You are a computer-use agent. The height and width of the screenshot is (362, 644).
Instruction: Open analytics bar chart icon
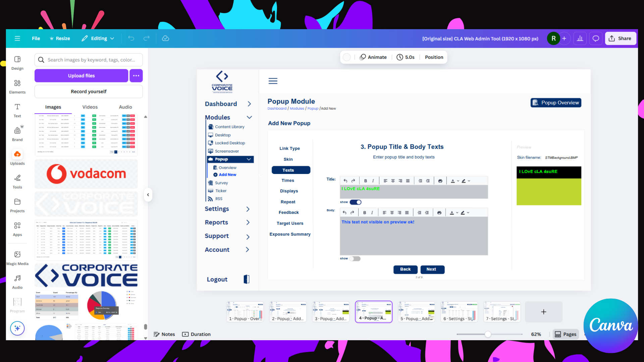point(580,39)
